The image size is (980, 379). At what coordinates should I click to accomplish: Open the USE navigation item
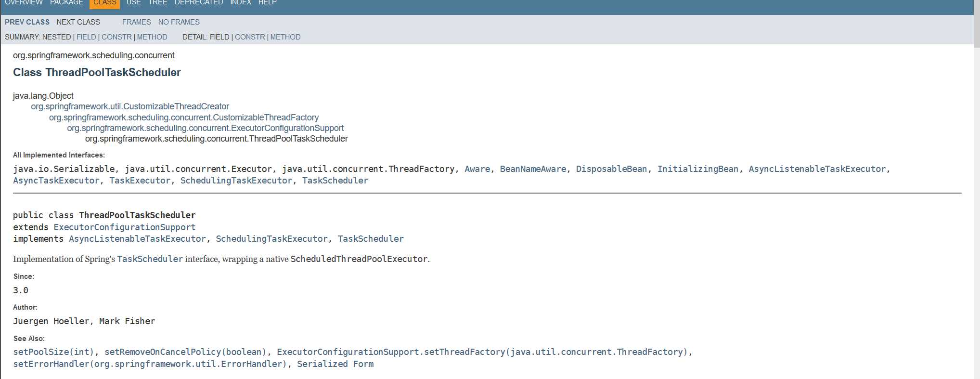(133, 2)
